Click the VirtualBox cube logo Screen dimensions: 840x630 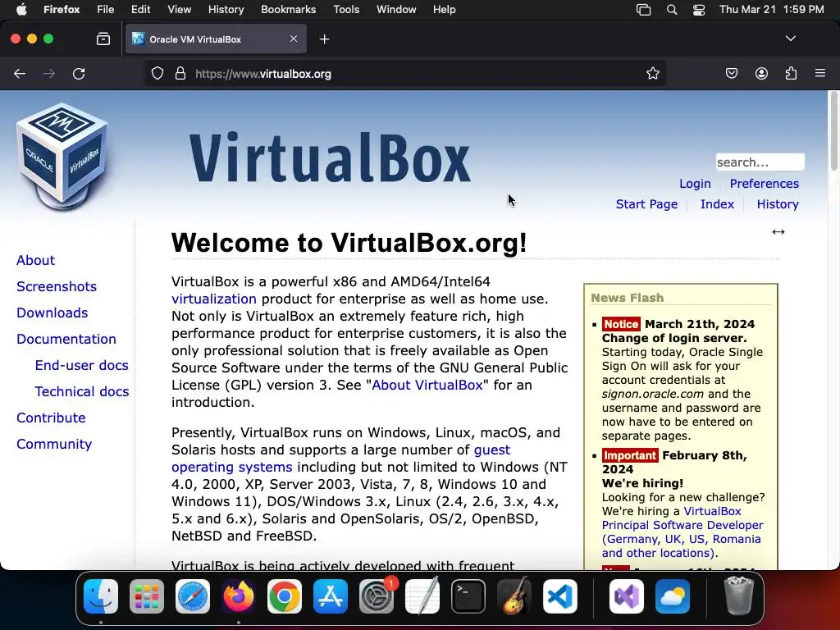click(62, 156)
